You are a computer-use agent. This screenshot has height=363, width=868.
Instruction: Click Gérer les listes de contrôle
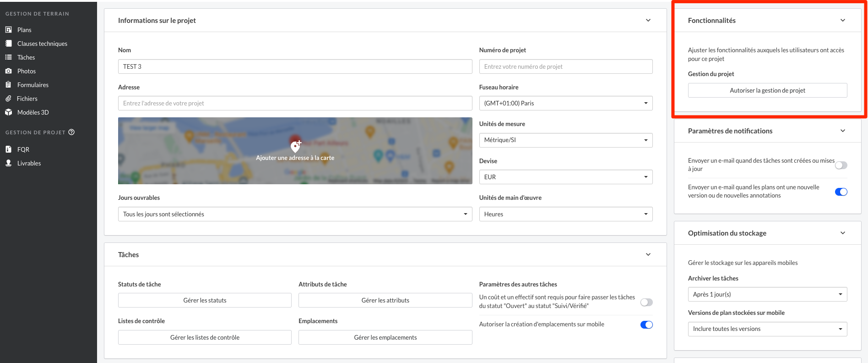point(205,337)
